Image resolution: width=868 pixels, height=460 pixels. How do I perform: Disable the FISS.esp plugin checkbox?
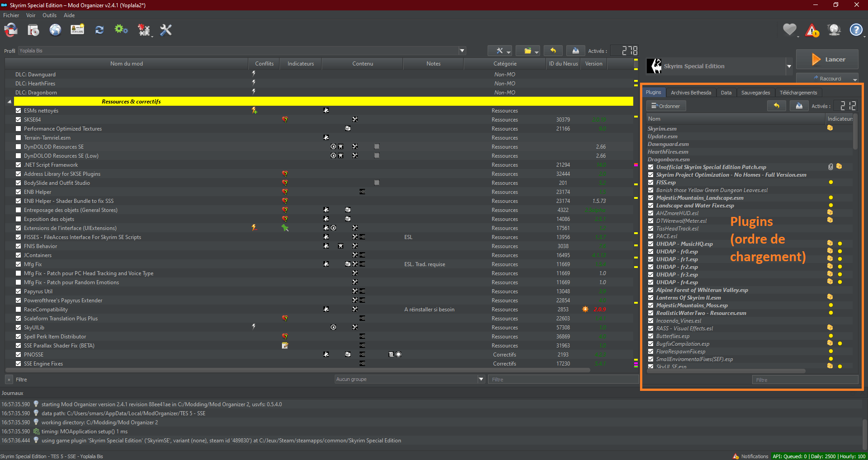coord(651,183)
